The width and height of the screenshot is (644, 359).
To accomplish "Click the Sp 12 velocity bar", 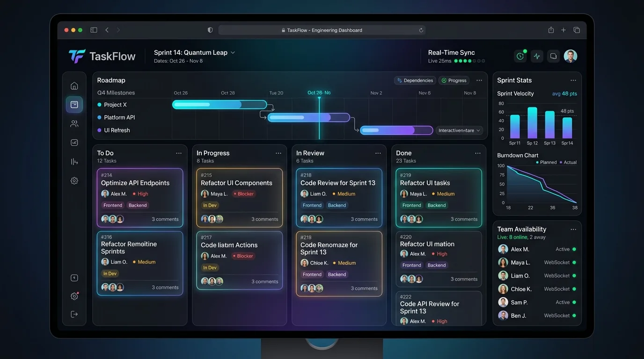I will [x=532, y=122].
